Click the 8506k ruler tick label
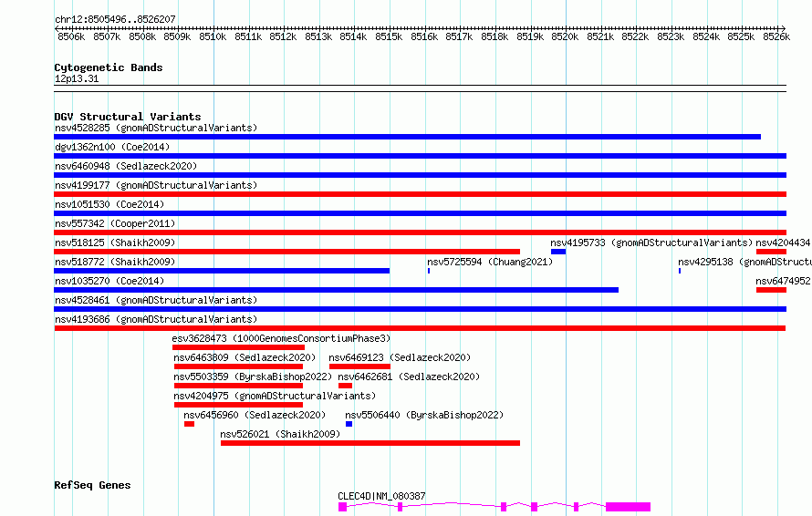 71,36
